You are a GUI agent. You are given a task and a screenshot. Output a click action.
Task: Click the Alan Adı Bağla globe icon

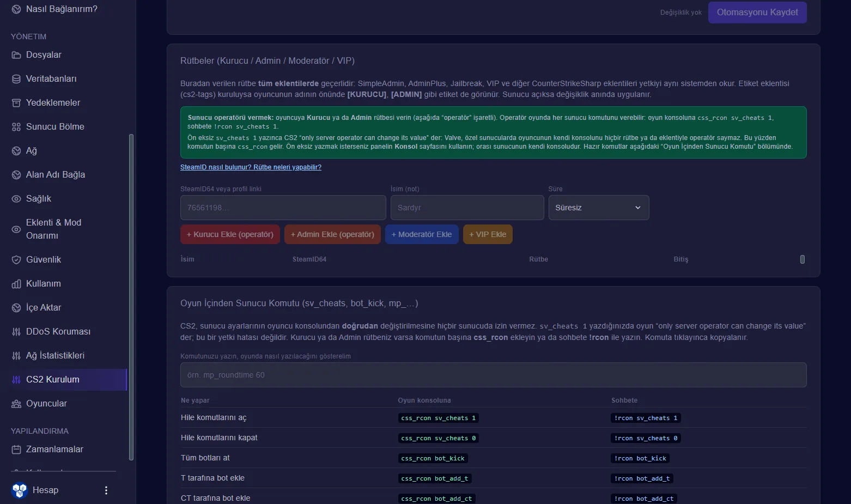(x=16, y=175)
